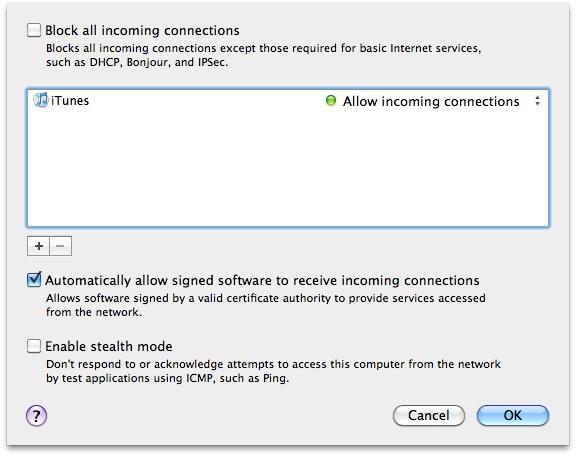The width and height of the screenshot is (576, 456).
Task: Click the Block all incoming connections label
Action: click(x=142, y=30)
